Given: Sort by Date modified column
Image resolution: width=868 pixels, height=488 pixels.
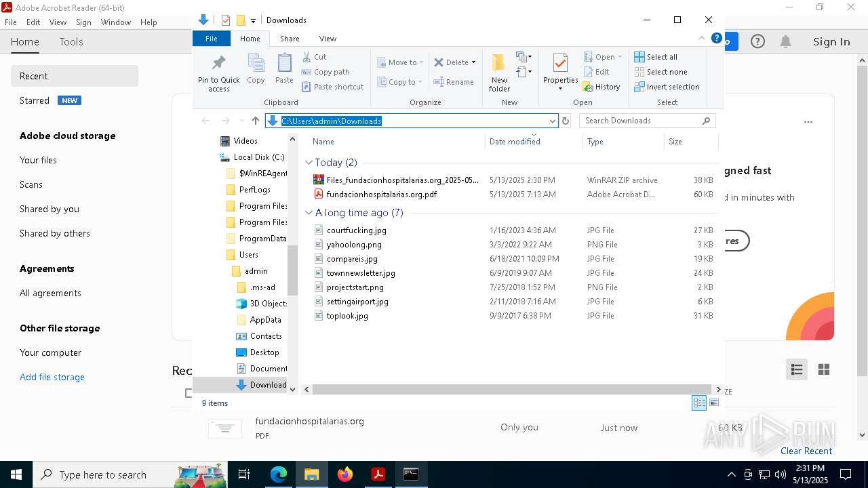Looking at the screenshot, I should tap(515, 142).
